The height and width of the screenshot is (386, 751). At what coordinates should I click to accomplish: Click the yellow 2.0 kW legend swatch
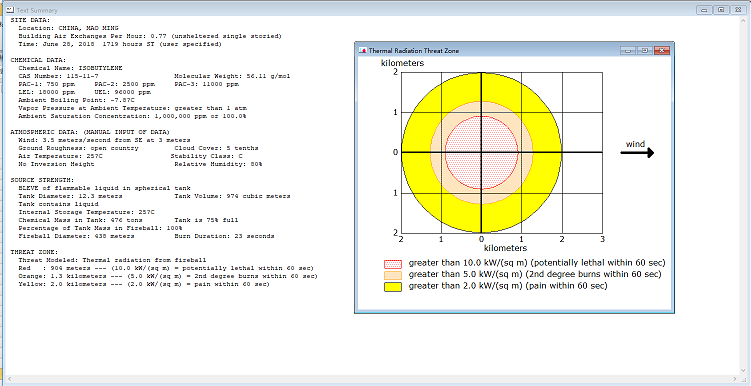click(x=392, y=287)
